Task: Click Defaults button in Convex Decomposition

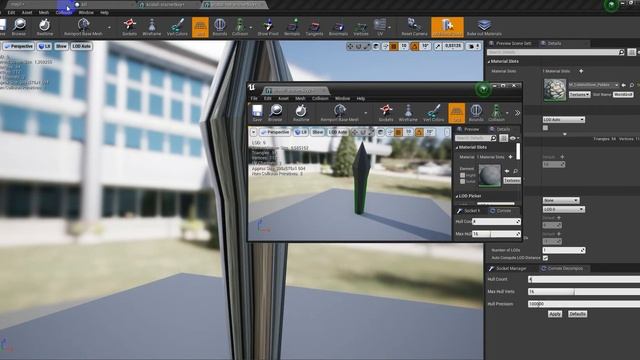Action: [x=577, y=314]
